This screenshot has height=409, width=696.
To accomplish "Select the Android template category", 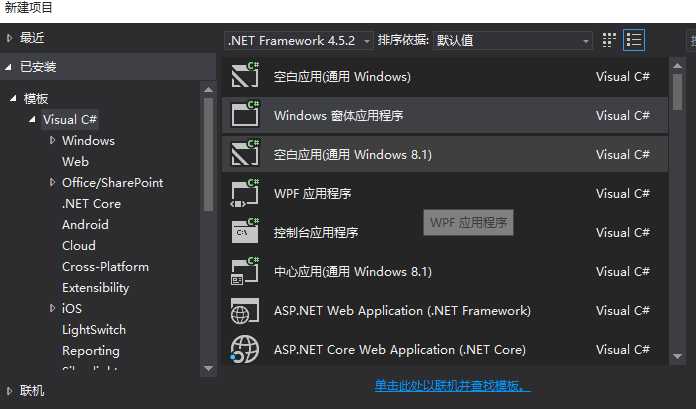I will (x=85, y=225).
